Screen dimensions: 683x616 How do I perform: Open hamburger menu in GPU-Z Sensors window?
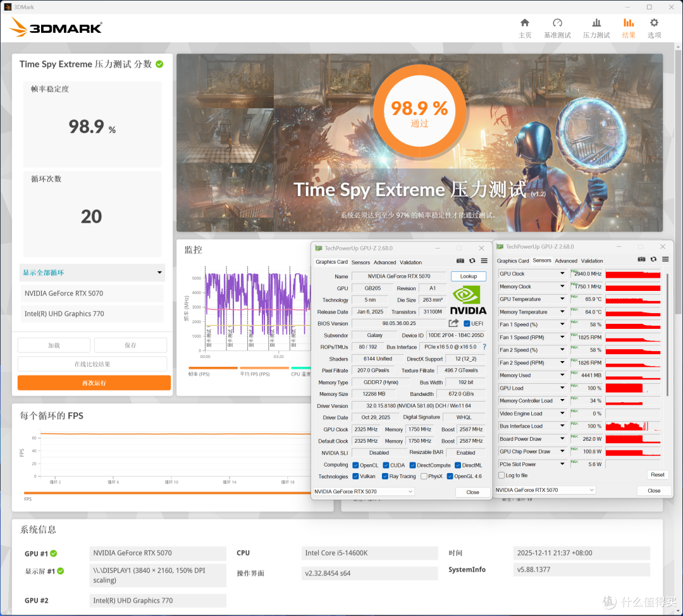(665, 259)
